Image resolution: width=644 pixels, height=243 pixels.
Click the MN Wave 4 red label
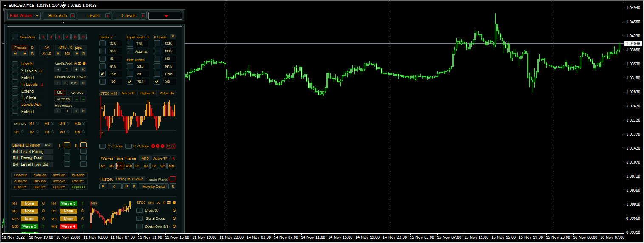(68, 226)
